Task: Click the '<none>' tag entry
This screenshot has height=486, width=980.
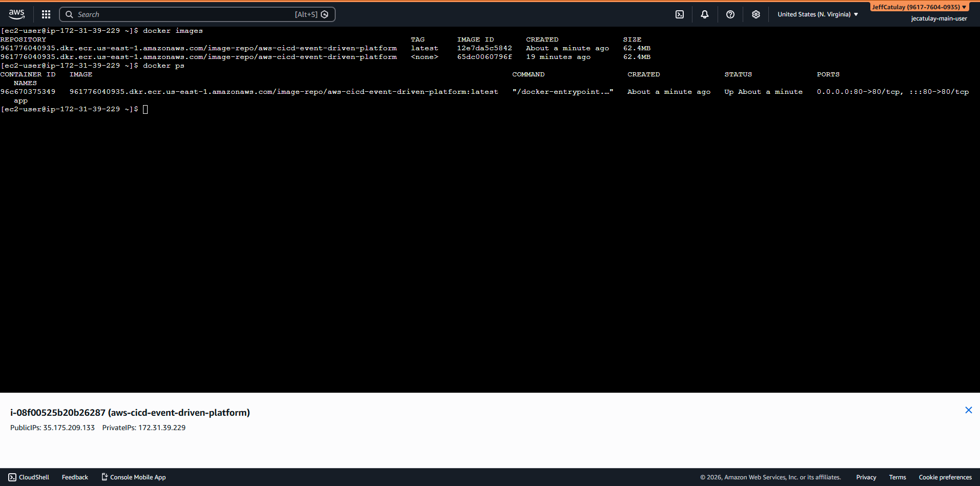Action: coord(424,57)
